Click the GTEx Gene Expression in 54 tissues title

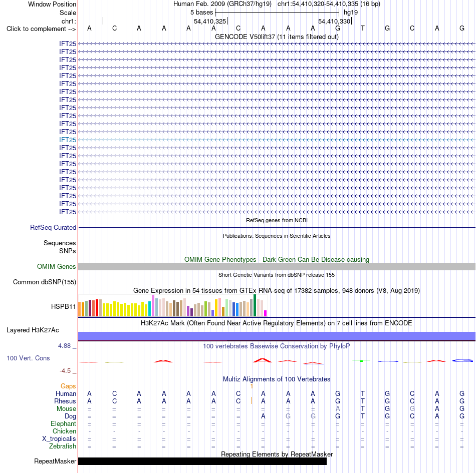[277, 290]
